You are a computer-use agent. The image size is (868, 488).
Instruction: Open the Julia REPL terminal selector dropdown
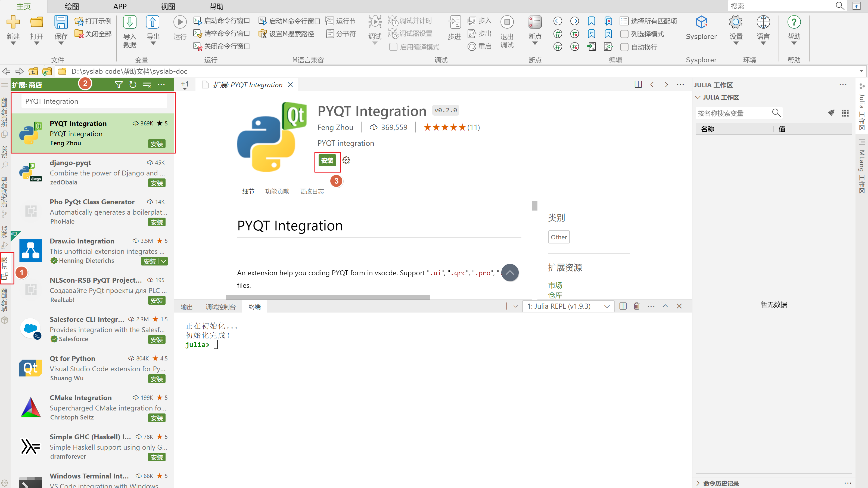[x=568, y=306]
